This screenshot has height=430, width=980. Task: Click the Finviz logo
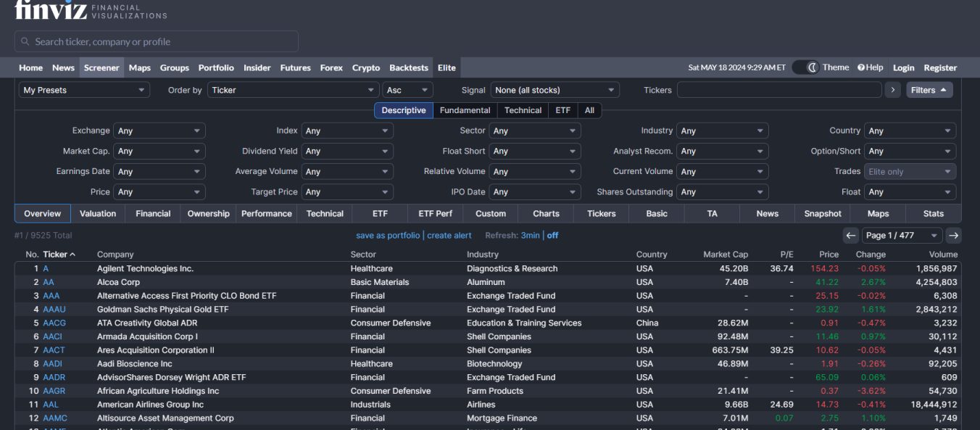point(50,9)
